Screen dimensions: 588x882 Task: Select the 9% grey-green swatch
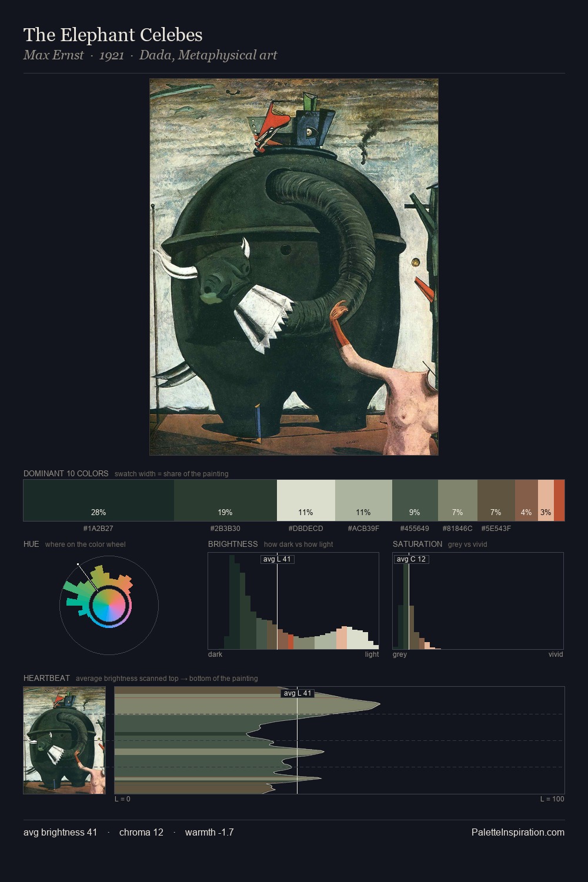[x=415, y=500]
